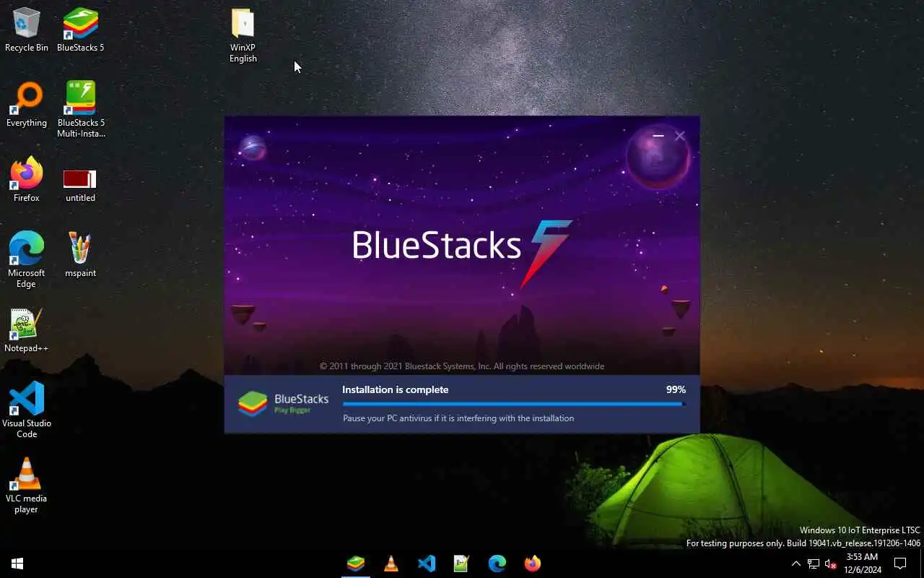The width and height of the screenshot is (924, 578).
Task: Click the 'Installation is complete' status text
Action: click(396, 389)
